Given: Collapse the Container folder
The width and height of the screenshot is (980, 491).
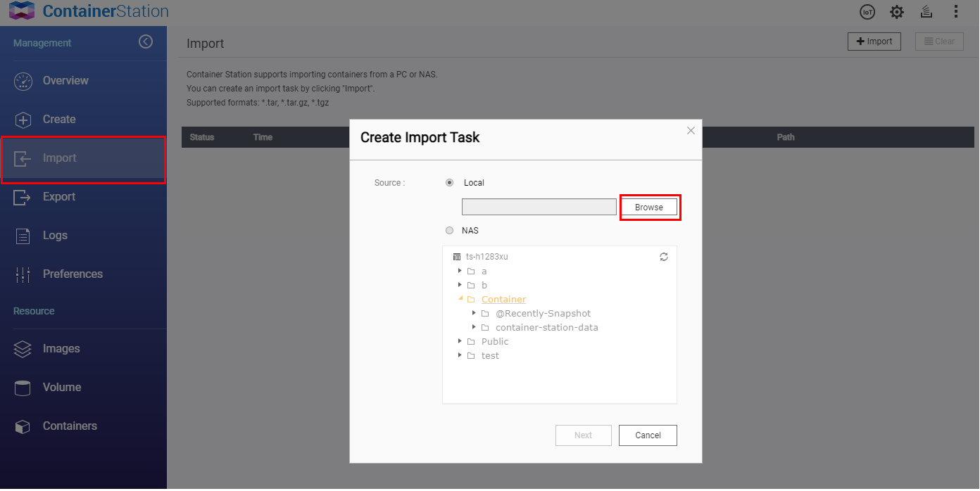Looking at the screenshot, I should click(460, 299).
